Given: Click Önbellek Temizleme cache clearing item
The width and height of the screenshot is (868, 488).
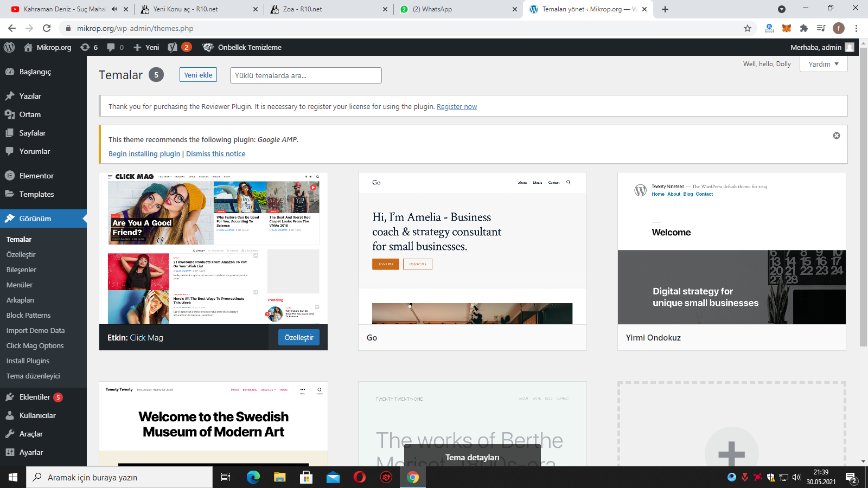Looking at the screenshot, I should (242, 47).
